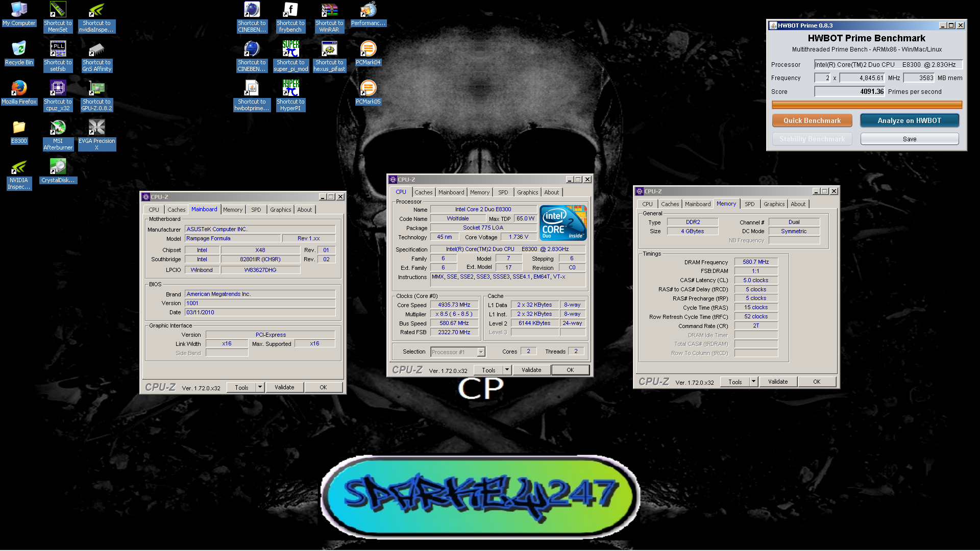Click the DRAM Frequency value 580.7 MHz
980x551 pixels.
(756, 262)
